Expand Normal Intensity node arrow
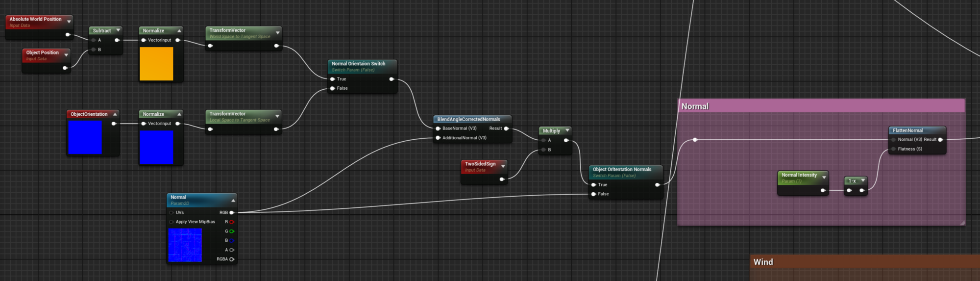Image resolution: width=980 pixels, height=281 pixels. click(824, 178)
